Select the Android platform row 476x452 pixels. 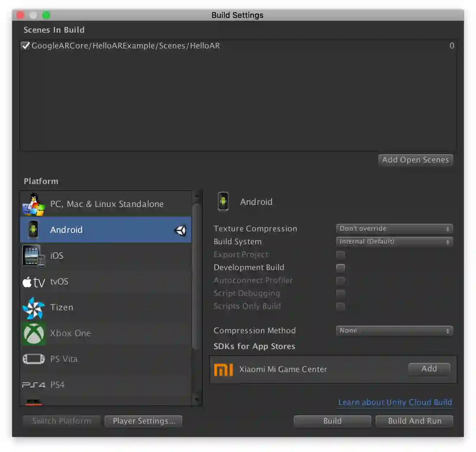click(x=106, y=230)
